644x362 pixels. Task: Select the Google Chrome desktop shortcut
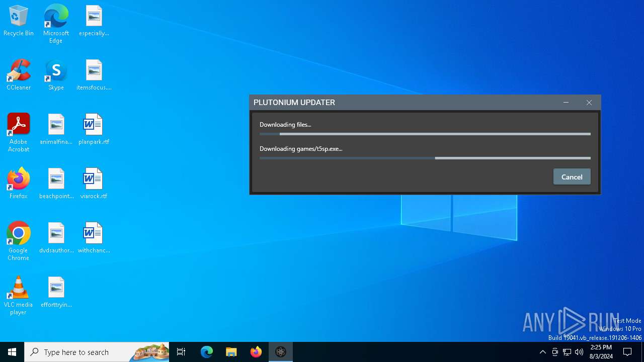pos(19,241)
